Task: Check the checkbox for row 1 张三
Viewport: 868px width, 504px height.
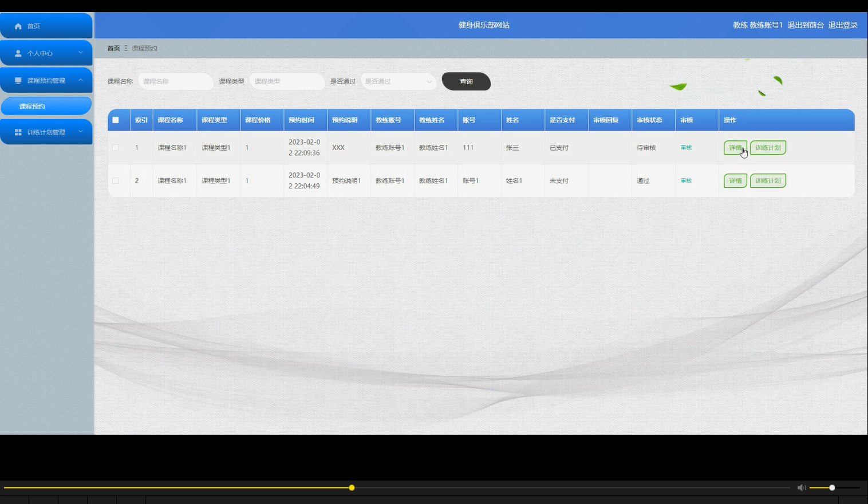Action: tap(116, 148)
